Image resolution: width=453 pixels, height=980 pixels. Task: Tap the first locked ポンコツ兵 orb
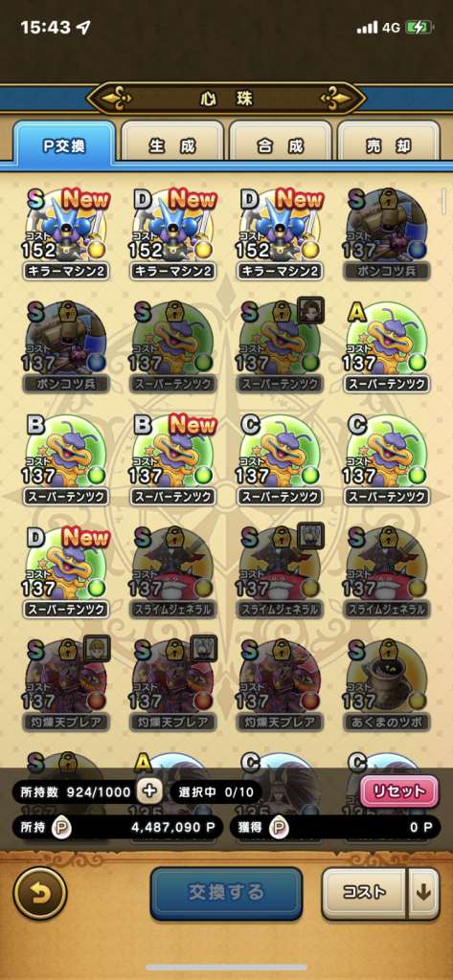pyautogui.click(x=387, y=234)
